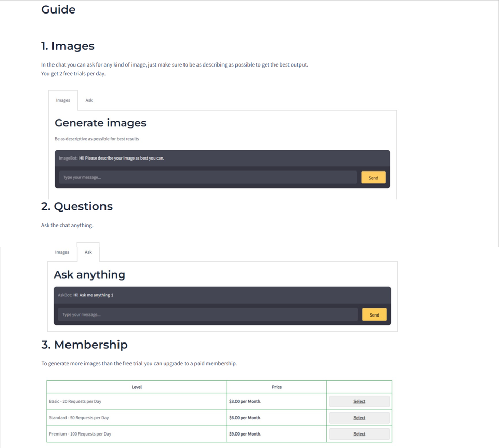Select the Basic $3.00 membership plan
This screenshot has width=499, height=448.
(359, 401)
